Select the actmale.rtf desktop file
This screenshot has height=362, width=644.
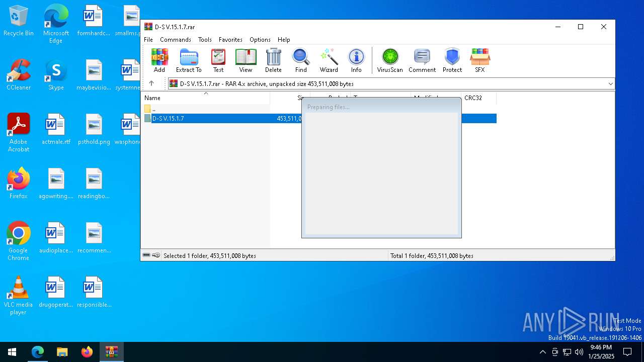(56, 129)
